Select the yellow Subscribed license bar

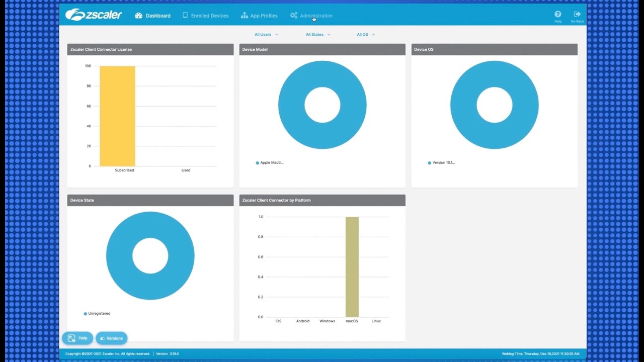(117, 116)
